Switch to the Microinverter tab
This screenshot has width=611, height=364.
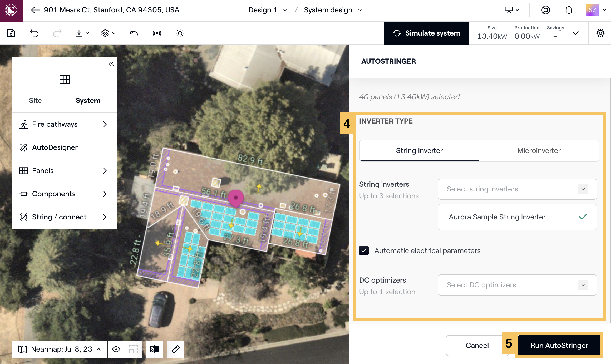539,151
